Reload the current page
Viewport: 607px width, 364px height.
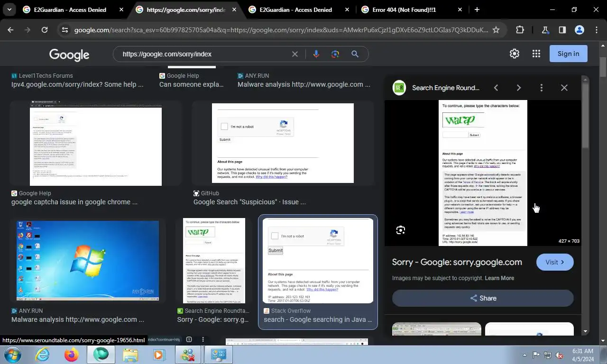coord(45,30)
